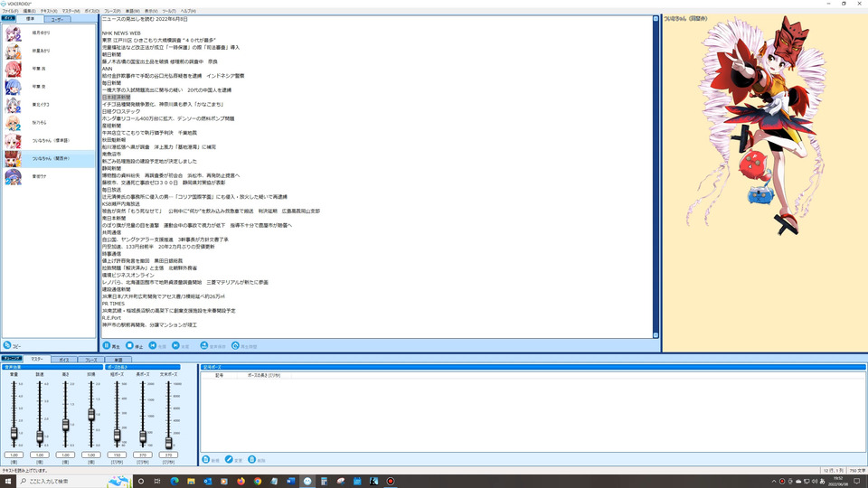Select 琴葉 茜 voice avatar
The image size is (868, 488).
tap(13, 70)
